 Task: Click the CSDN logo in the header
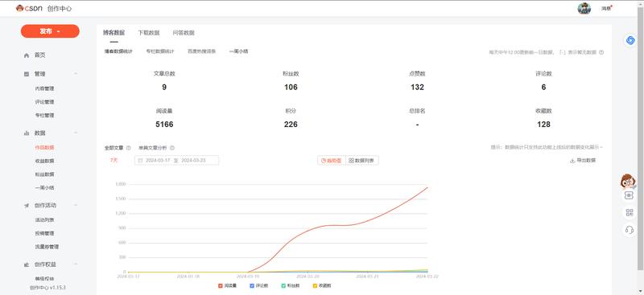point(29,8)
